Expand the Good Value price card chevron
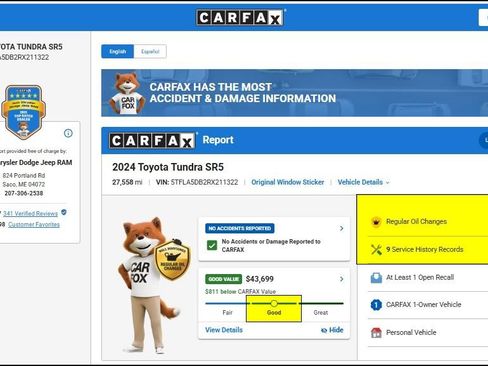This screenshot has width=488, height=366. click(341, 279)
